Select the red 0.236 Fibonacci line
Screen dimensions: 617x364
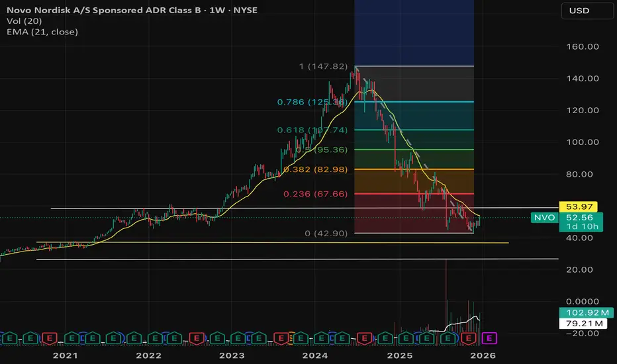tap(414, 194)
